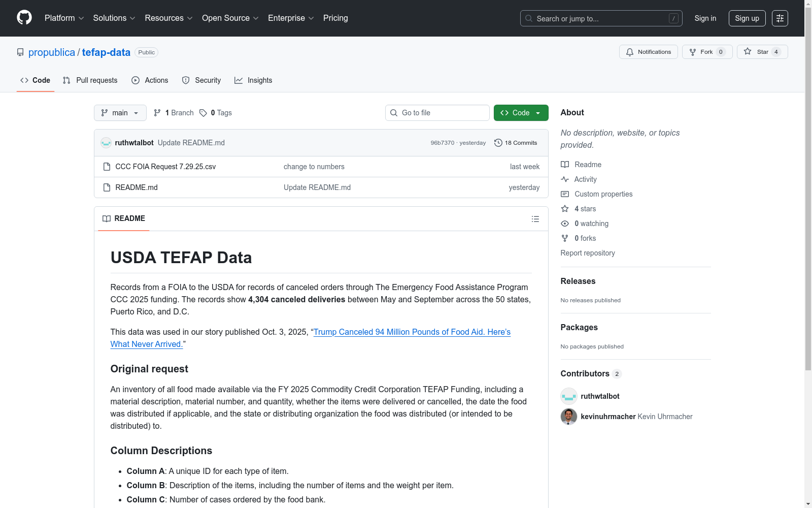
Task: Open the 18 Commits history
Action: 516,143
